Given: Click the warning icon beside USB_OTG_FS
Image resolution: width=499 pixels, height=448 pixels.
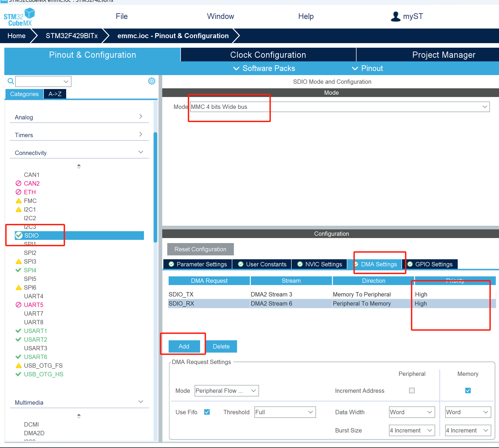Looking at the screenshot, I should (18, 366).
